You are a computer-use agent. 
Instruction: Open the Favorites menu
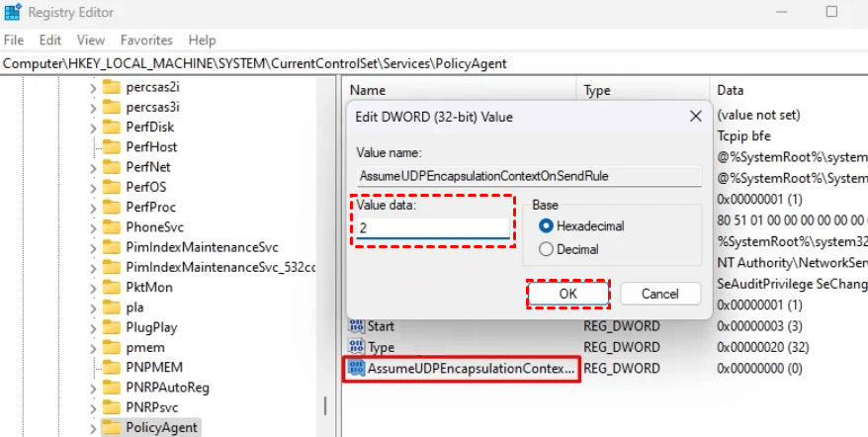coord(146,41)
